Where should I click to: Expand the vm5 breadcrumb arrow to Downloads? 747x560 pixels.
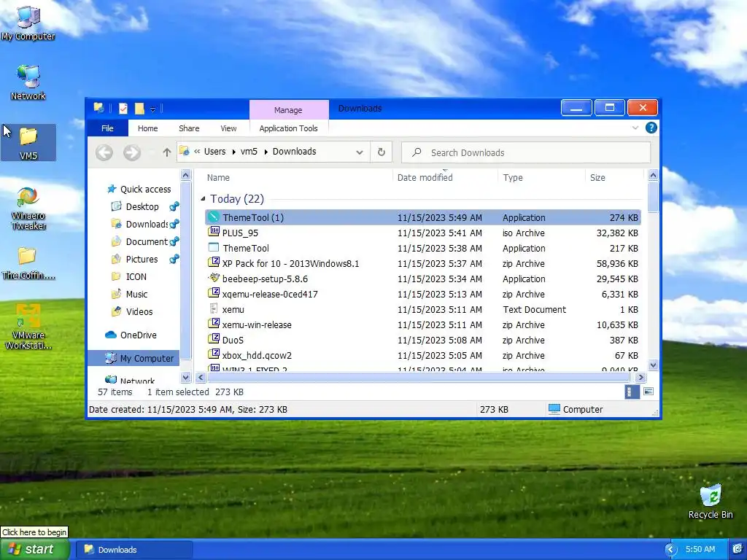click(266, 152)
